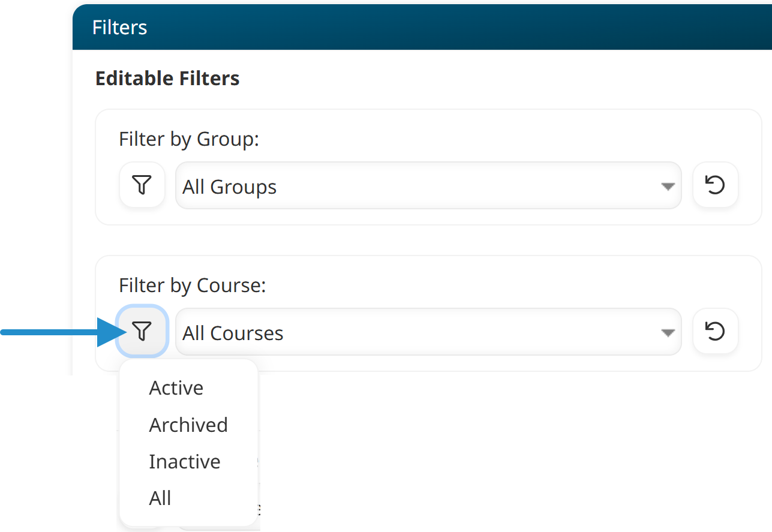772x532 pixels.
Task: Open the All Groups dropdown
Action: pos(420,186)
